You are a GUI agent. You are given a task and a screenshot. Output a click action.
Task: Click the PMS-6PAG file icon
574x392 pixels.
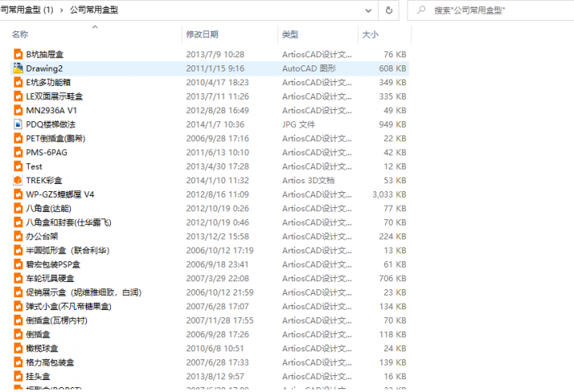18,153
